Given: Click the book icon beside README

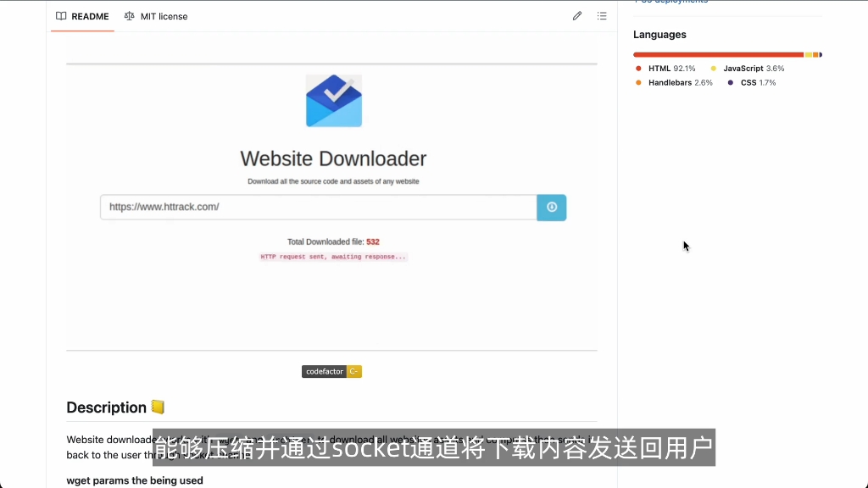Looking at the screenshot, I should pos(60,15).
